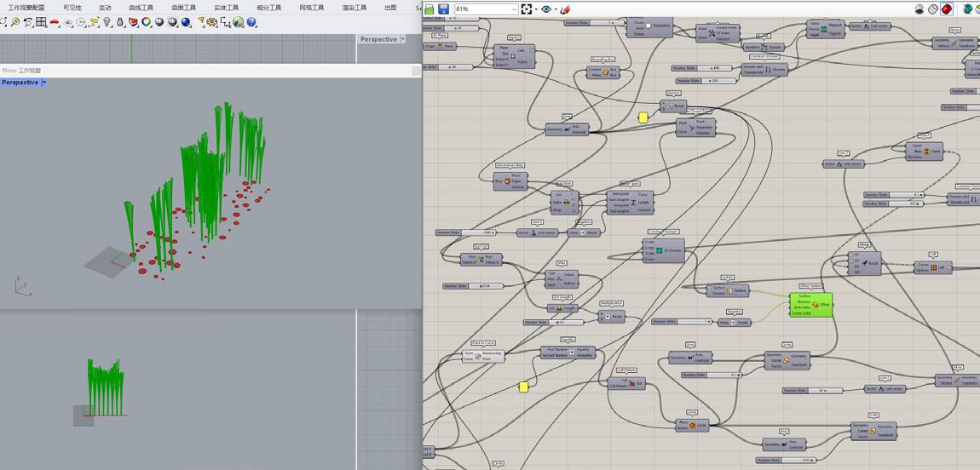Toggle the red shaded preview mode button
Image resolution: width=980 pixels, height=470 pixels.
coord(946,9)
